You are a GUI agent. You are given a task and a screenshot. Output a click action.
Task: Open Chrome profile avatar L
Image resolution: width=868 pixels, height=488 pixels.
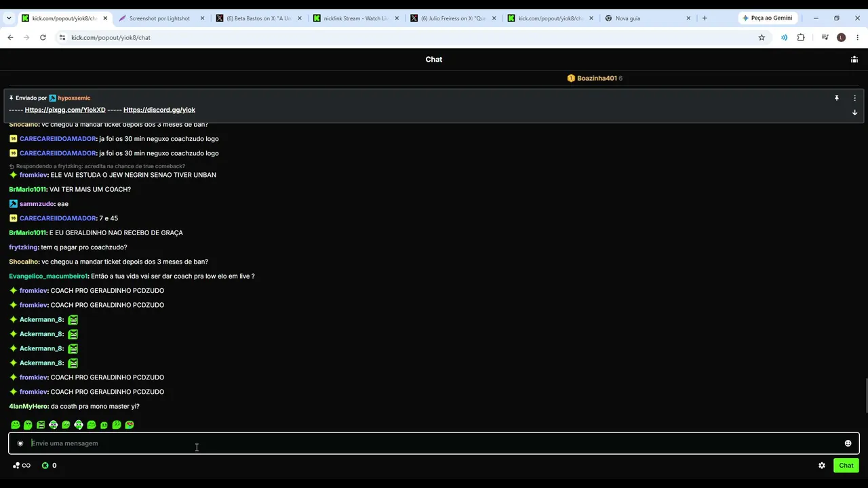pyautogui.click(x=842, y=37)
